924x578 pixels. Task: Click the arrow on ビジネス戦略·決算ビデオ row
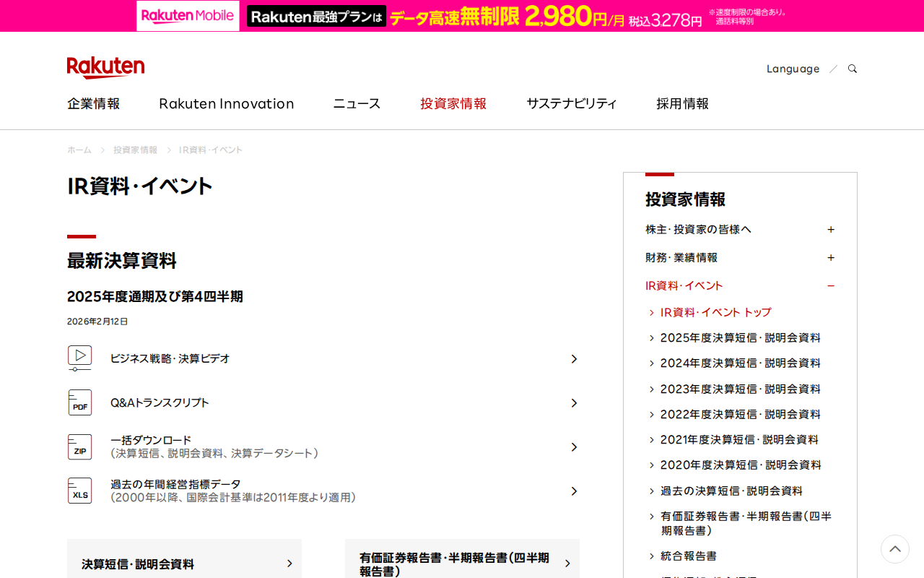tap(574, 359)
